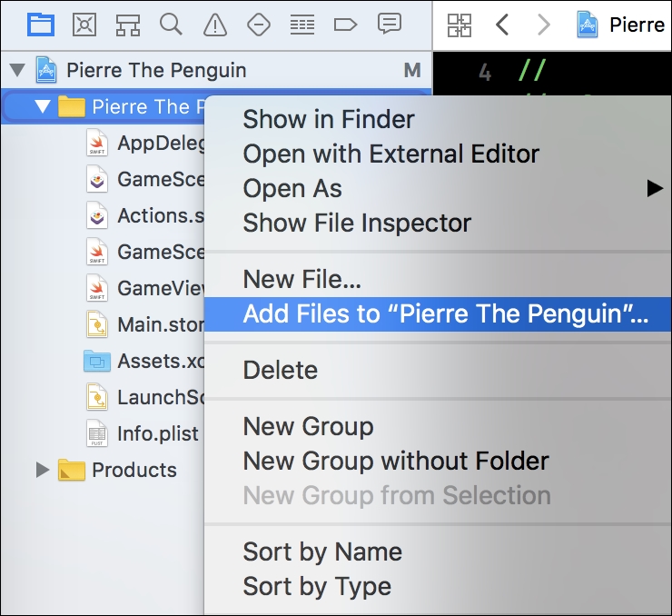Open the Symbol navigator hierarchy icon

click(x=128, y=25)
